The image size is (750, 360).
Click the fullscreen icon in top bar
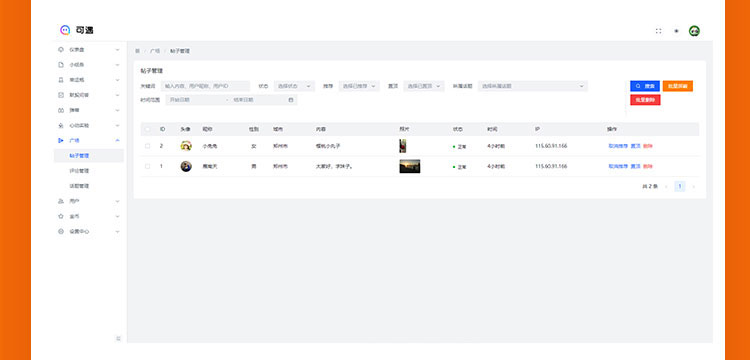[x=659, y=31]
